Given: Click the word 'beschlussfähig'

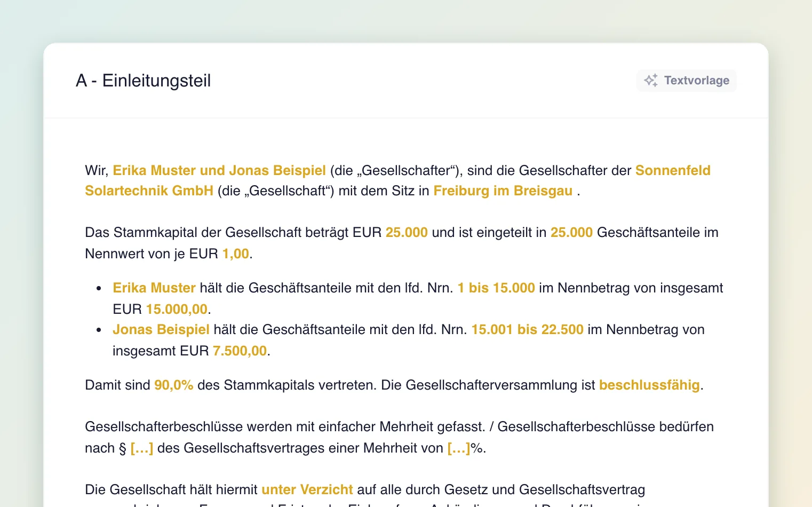Looking at the screenshot, I should tap(649, 385).
